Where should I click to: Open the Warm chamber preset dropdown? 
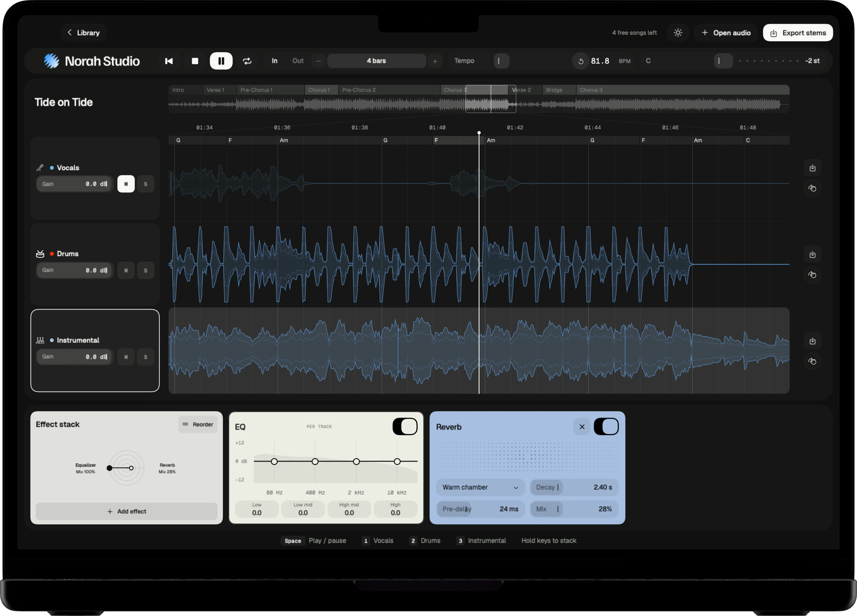point(480,487)
